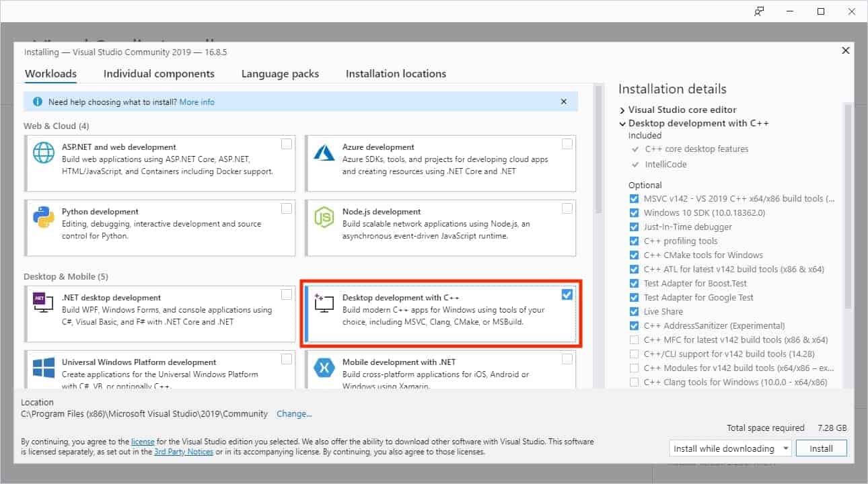868x484 pixels.
Task: Click the installation location path text
Action: [x=144, y=414]
